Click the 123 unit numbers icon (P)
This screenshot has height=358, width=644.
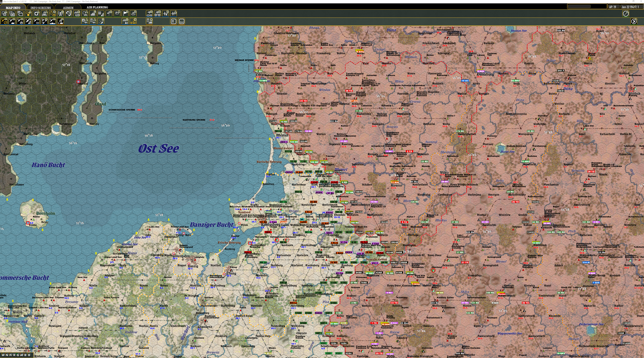77,13
